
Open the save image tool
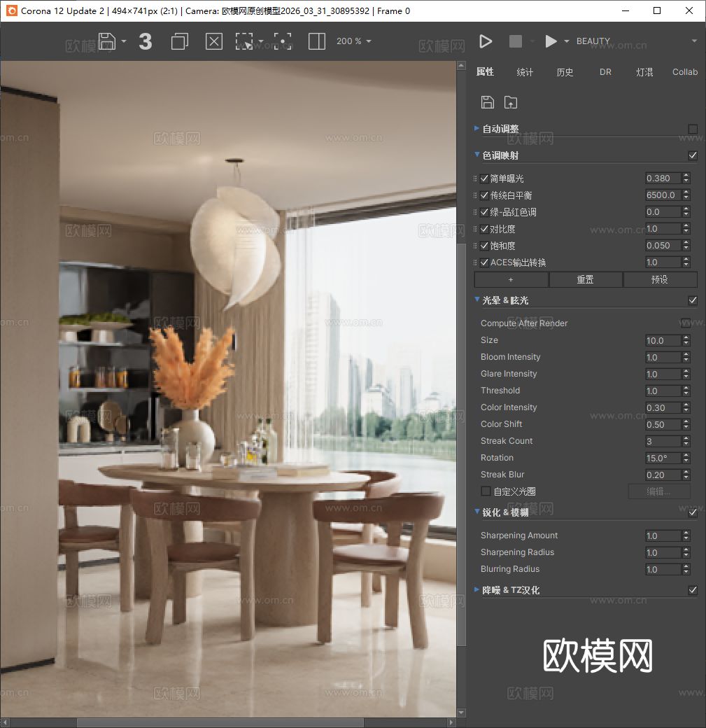click(108, 41)
